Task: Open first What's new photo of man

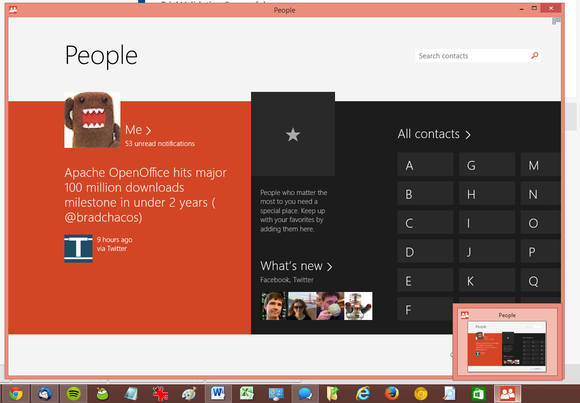Action: click(x=274, y=306)
